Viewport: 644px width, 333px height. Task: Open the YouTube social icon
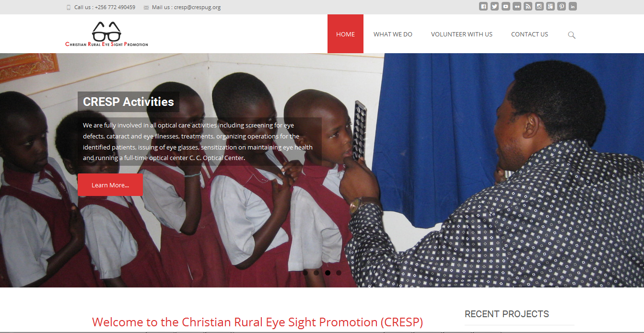coord(506,6)
